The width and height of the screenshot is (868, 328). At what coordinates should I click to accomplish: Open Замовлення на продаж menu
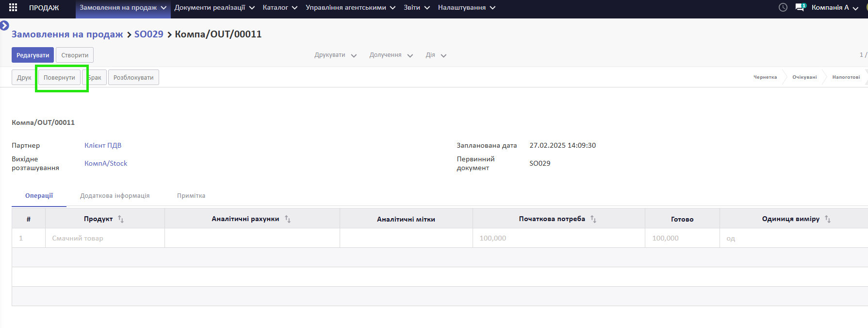(123, 8)
